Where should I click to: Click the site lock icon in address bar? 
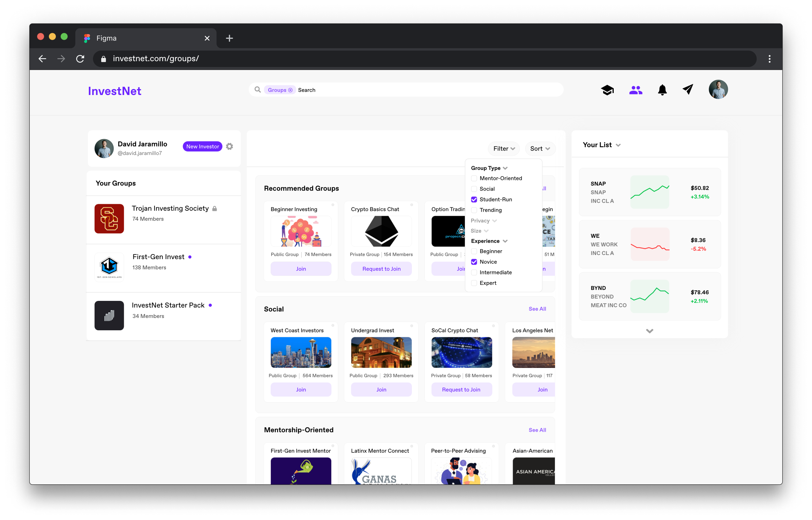click(104, 59)
